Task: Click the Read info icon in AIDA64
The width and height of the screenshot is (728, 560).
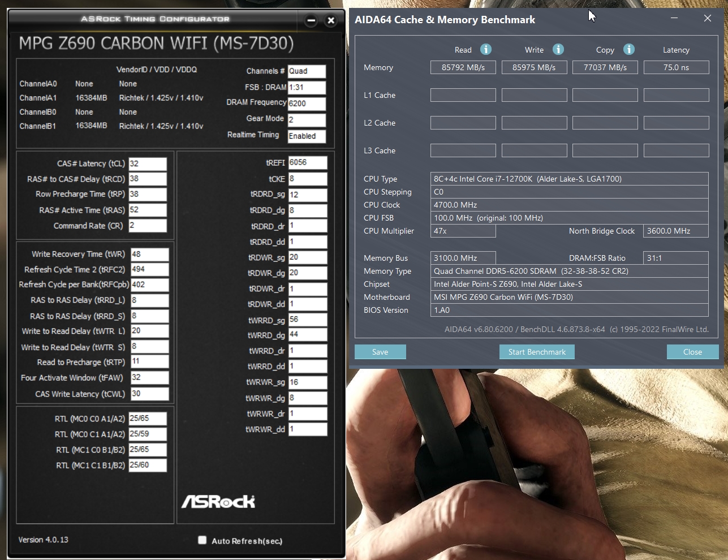Action: point(486,49)
